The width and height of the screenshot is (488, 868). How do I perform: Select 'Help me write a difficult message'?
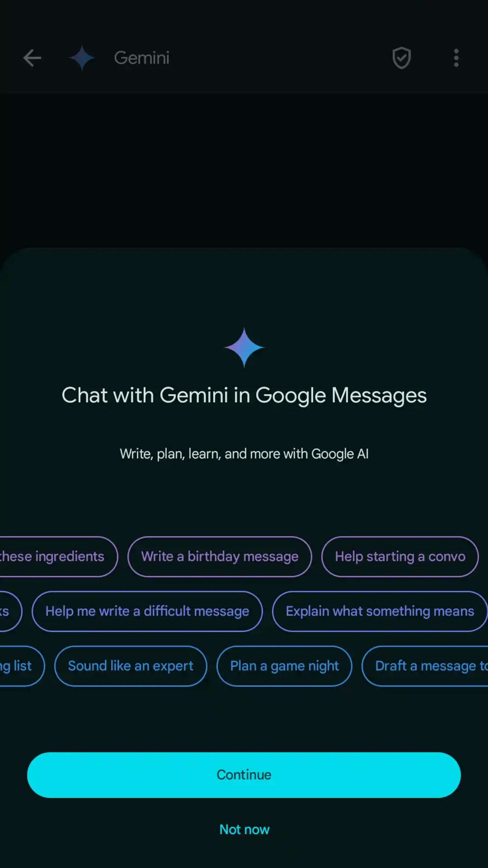tap(147, 611)
